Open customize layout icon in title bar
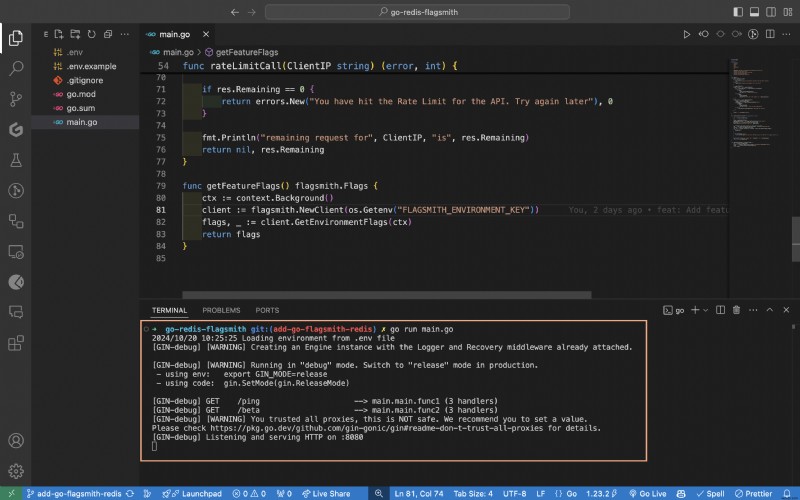This screenshot has width=800, height=500. pyautogui.click(x=787, y=12)
